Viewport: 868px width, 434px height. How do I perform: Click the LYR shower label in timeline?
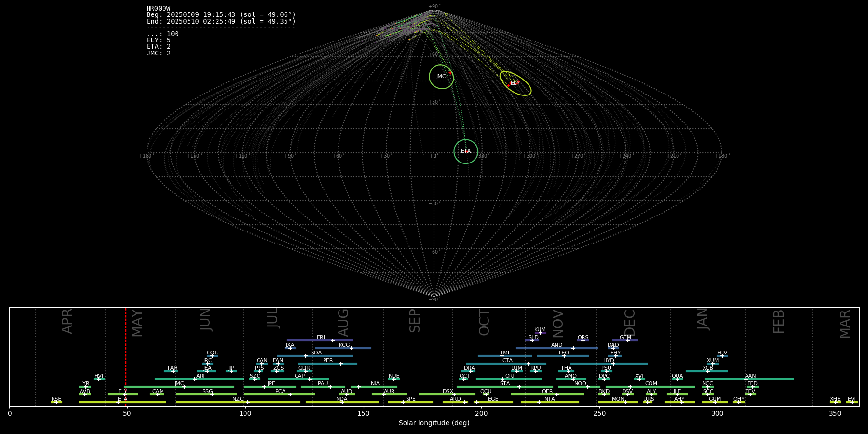tap(85, 384)
